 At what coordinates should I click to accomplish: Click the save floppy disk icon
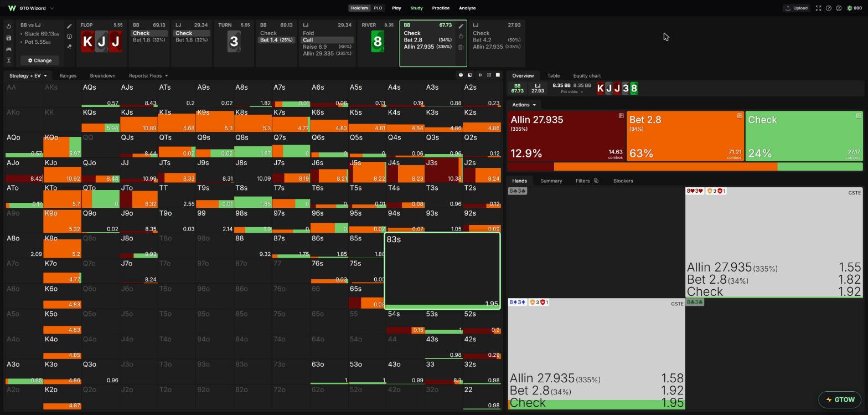click(x=9, y=38)
